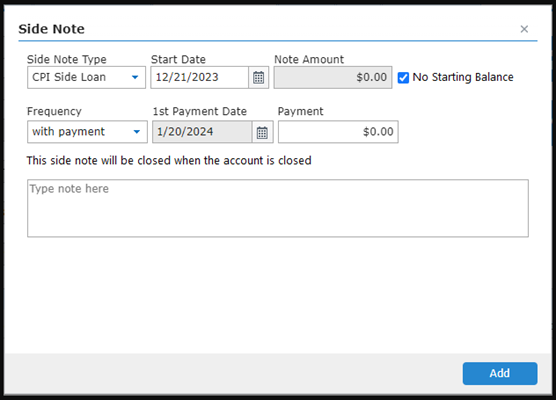Click the Side Note dialog title

click(x=51, y=29)
